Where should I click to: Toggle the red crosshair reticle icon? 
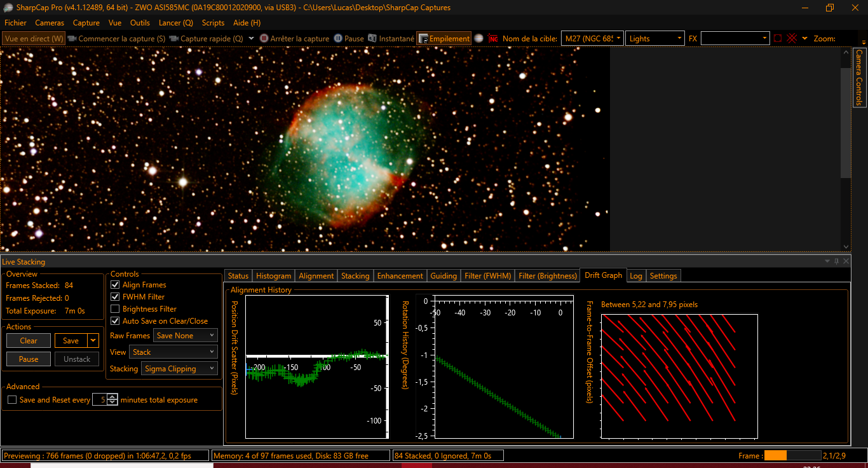pyautogui.click(x=792, y=38)
